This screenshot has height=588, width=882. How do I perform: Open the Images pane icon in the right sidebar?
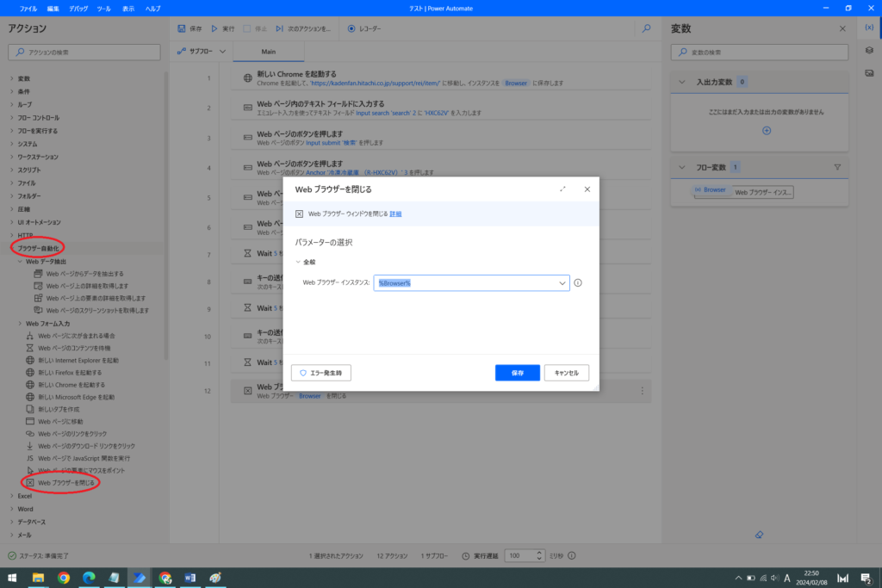(x=869, y=73)
